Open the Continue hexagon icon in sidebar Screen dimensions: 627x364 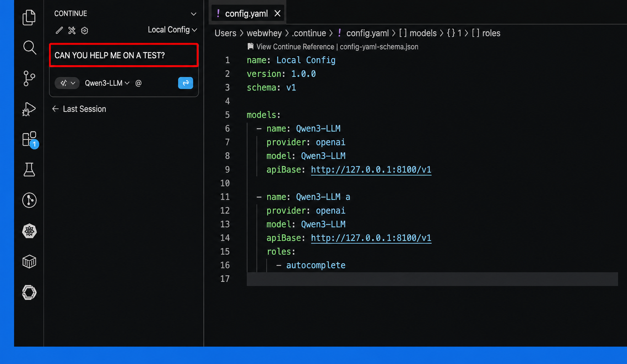point(29,292)
